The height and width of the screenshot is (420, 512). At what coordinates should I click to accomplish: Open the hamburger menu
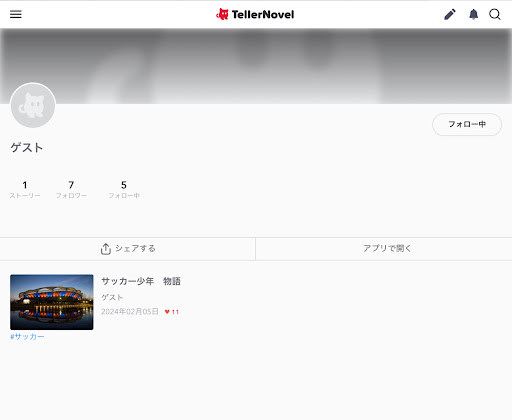pyautogui.click(x=16, y=14)
